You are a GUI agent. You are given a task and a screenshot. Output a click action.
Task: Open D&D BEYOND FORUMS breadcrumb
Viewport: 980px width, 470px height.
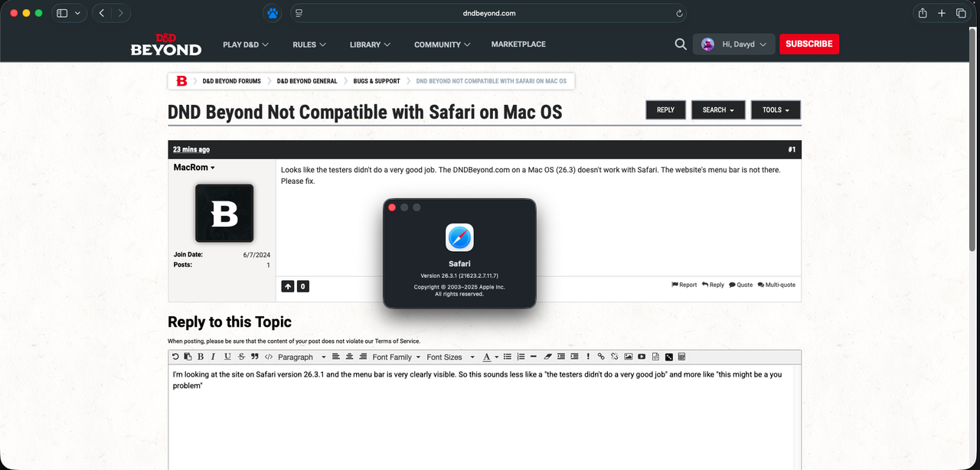point(231,81)
